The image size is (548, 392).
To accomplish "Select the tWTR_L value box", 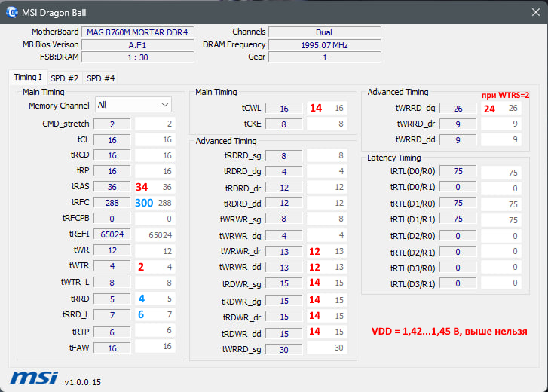I will click(x=112, y=283).
